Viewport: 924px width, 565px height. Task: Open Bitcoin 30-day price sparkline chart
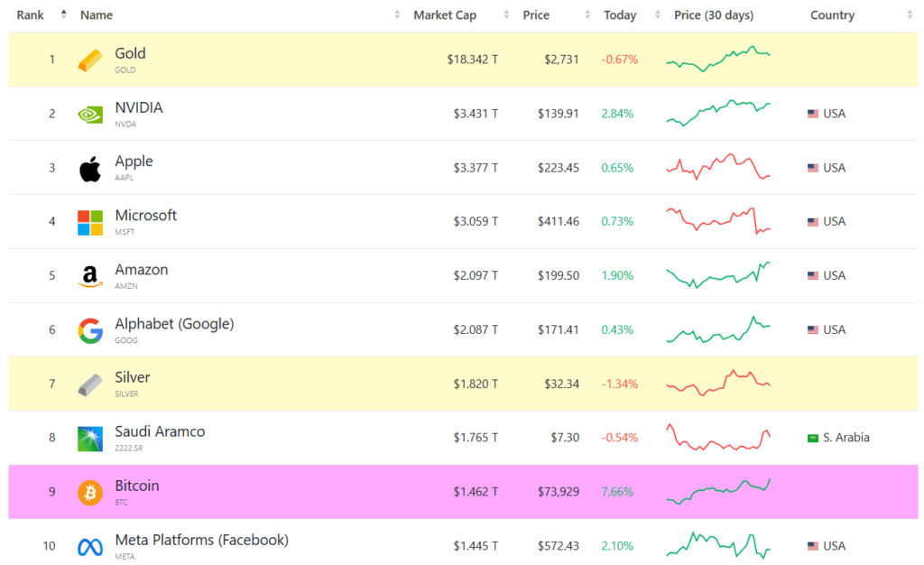[x=718, y=492]
